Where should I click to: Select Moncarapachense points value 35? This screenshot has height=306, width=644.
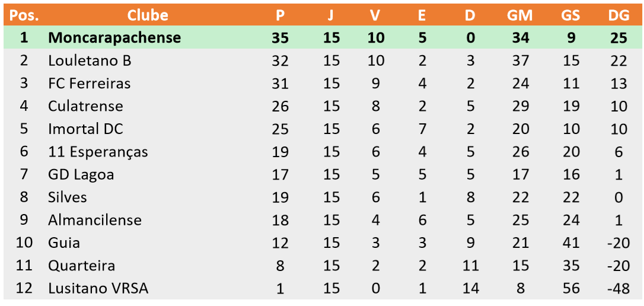click(x=280, y=38)
